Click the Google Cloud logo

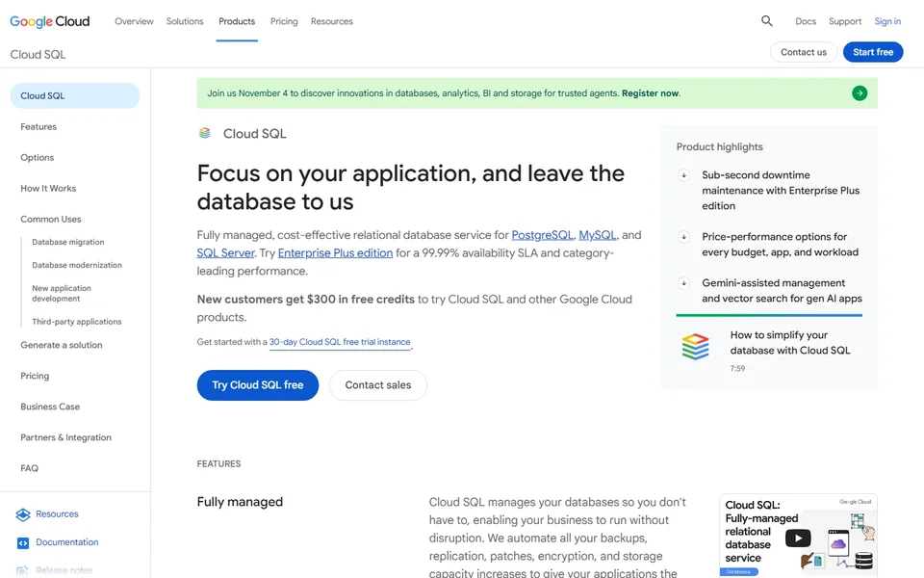49,21
